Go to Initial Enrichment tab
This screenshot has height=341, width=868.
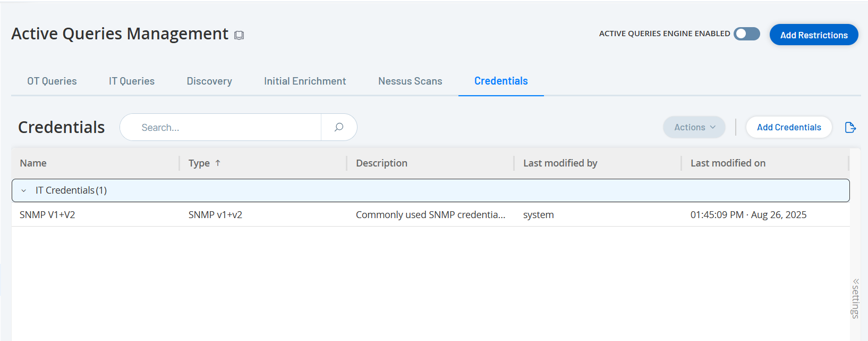[x=305, y=81]
